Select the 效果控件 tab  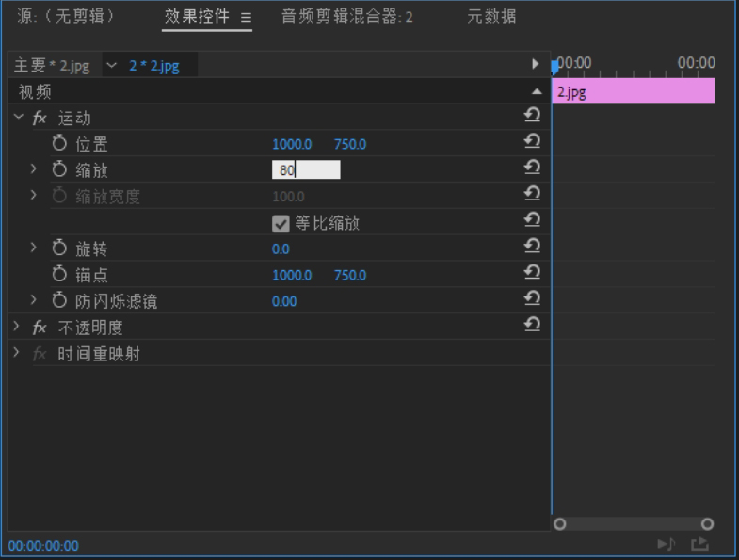pos(197,17)
